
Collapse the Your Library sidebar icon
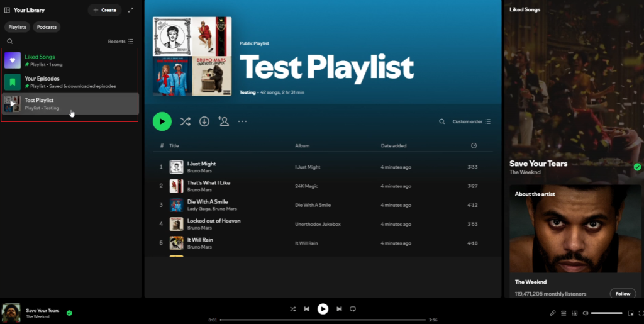[7, 10]
